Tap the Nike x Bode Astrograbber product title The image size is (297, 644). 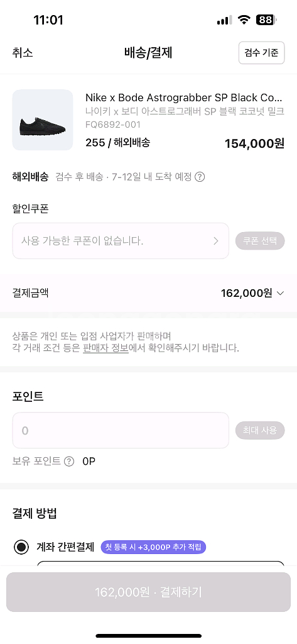coord(184,97)
